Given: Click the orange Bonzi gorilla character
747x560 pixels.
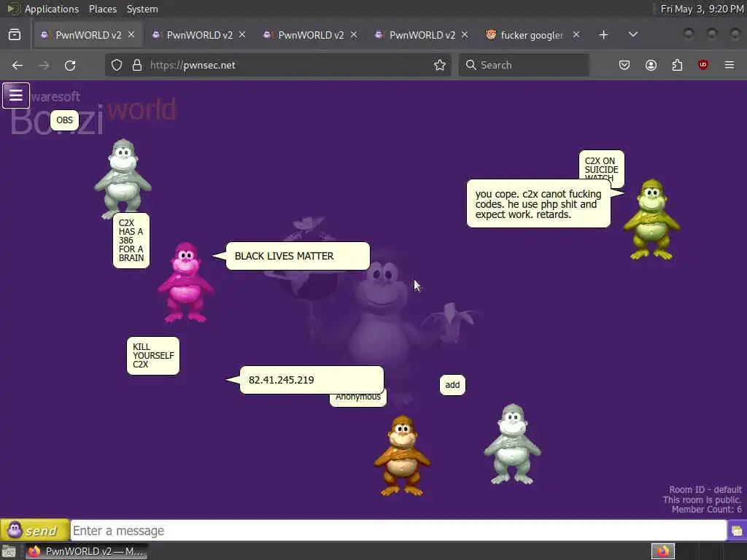Looking at the screenshot, I should coord(402,456).
